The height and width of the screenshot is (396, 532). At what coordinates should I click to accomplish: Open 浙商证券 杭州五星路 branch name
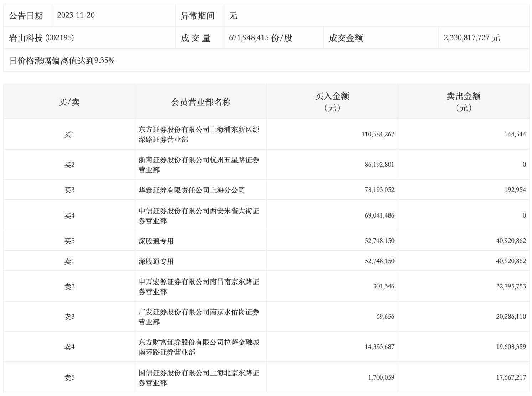tap(199, 165)
